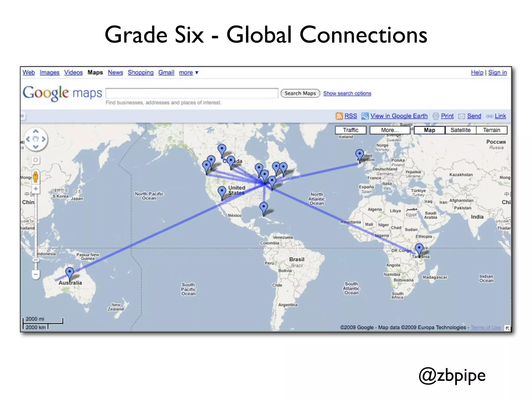
Task: Click the Send text link
Action: 474,116
